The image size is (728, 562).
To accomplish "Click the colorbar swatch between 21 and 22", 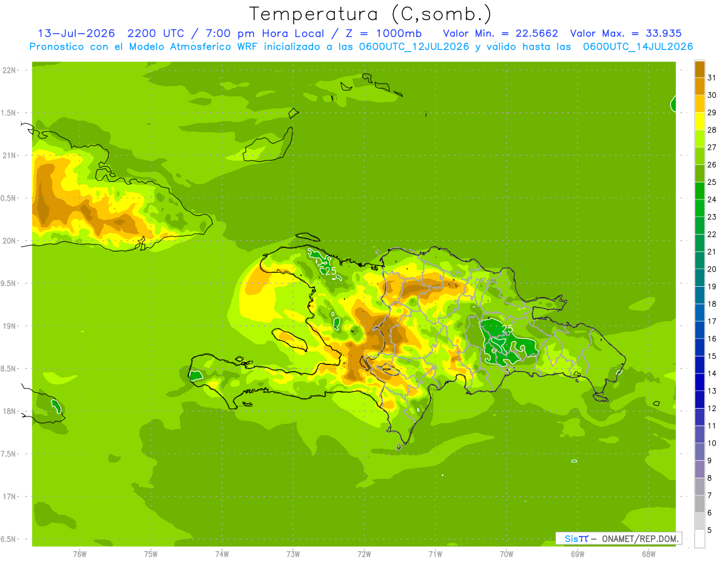I will coord(699,243).
